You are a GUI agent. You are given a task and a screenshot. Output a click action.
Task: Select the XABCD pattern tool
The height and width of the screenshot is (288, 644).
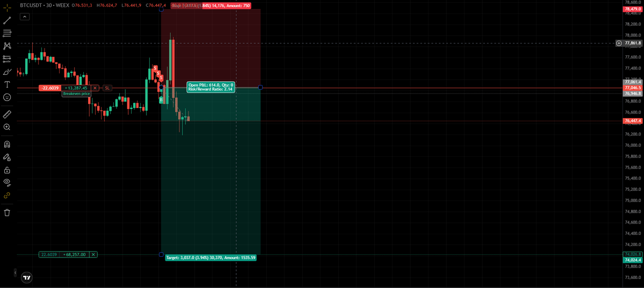point(7,46)
